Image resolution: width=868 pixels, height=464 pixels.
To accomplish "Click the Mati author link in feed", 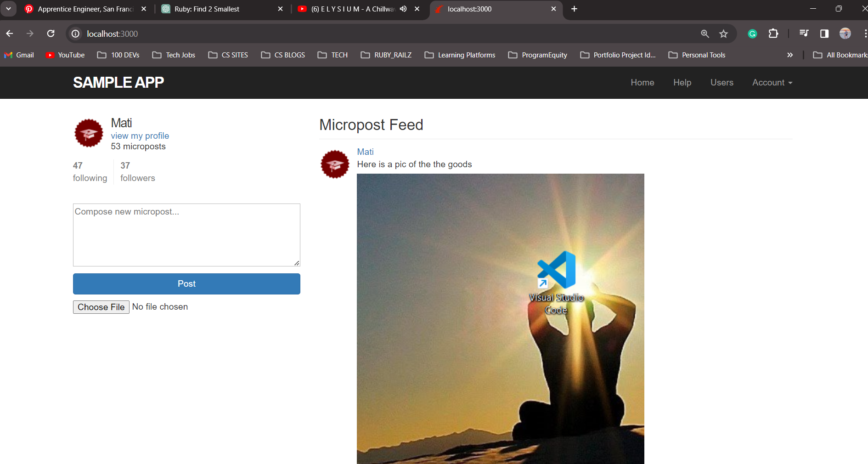I will tap(365, 152).
